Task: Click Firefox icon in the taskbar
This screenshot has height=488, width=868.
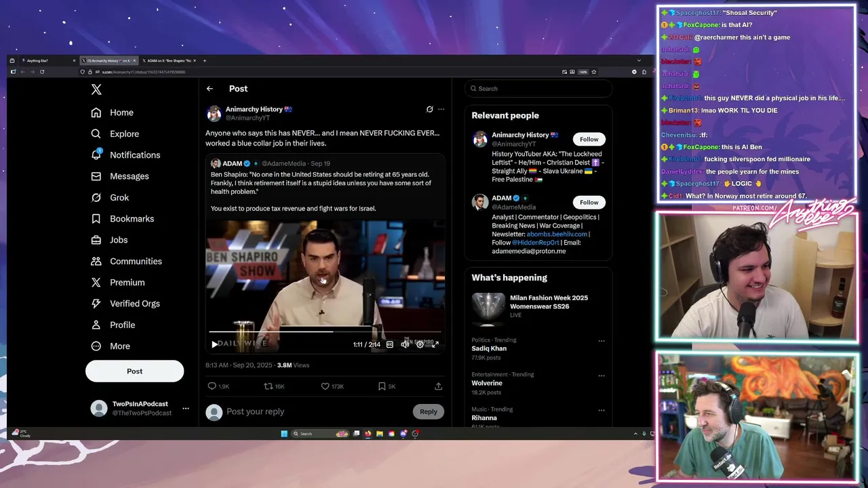Action: (368, 434)
